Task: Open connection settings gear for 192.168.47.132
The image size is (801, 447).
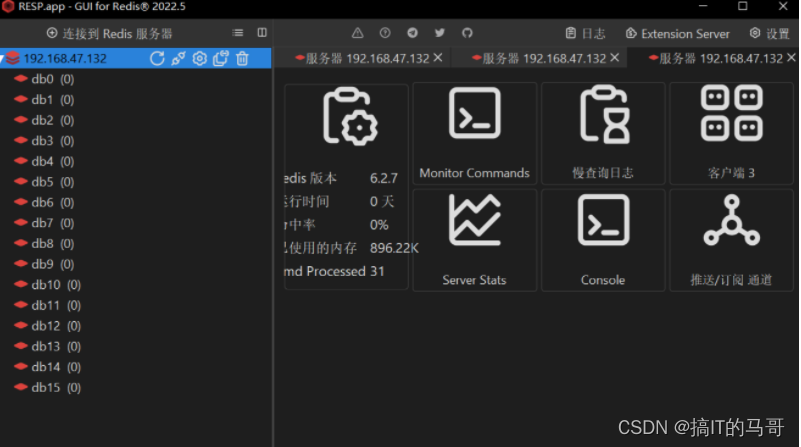Action: (x=200, y=58)
